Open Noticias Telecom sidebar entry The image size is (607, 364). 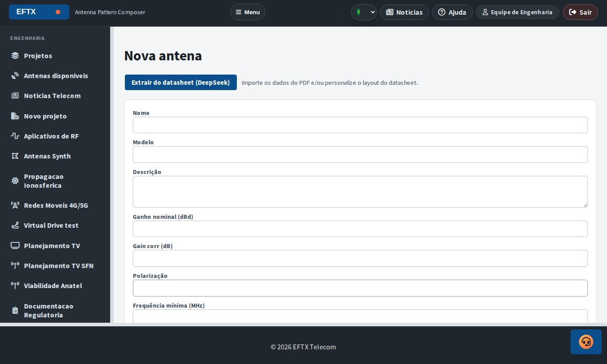coord(55,95)
